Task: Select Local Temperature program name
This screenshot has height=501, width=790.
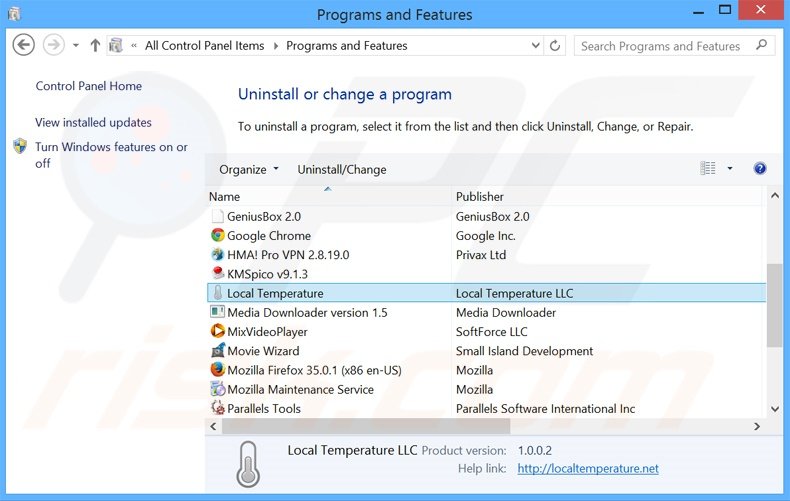Action: [x=275, y=293]
